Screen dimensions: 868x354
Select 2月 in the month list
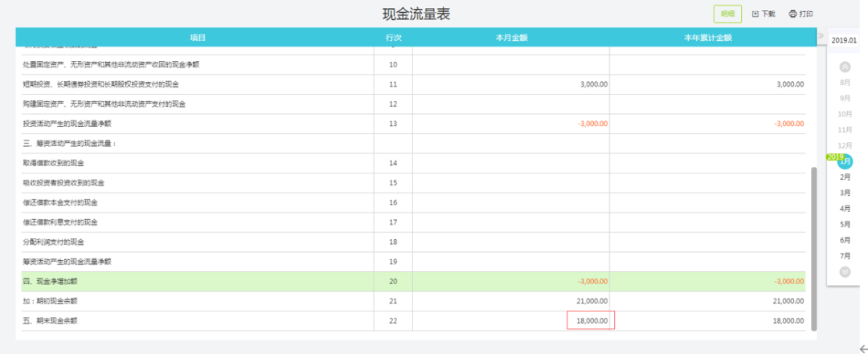[x=845, y=177]
